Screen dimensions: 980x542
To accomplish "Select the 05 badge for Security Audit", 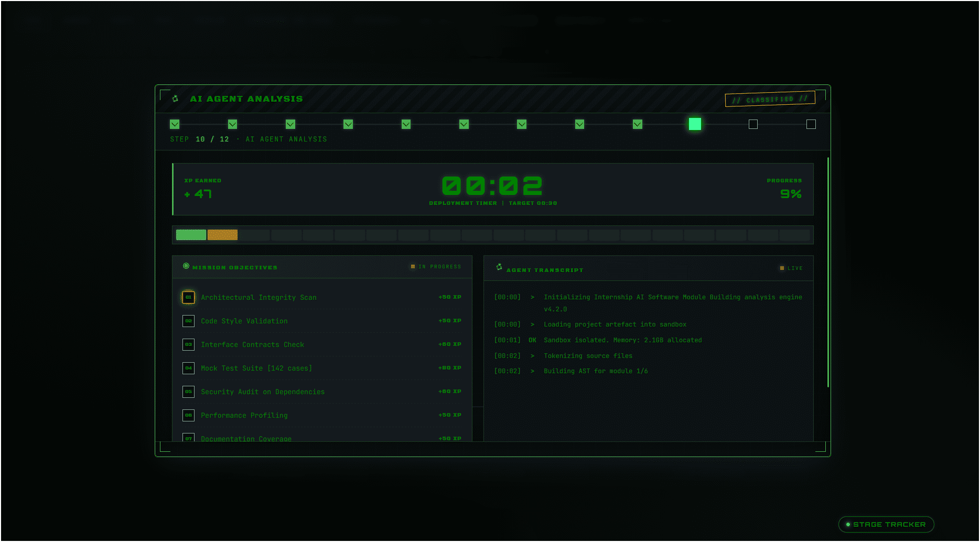I will pyautogui.click(x=188, y=392).
